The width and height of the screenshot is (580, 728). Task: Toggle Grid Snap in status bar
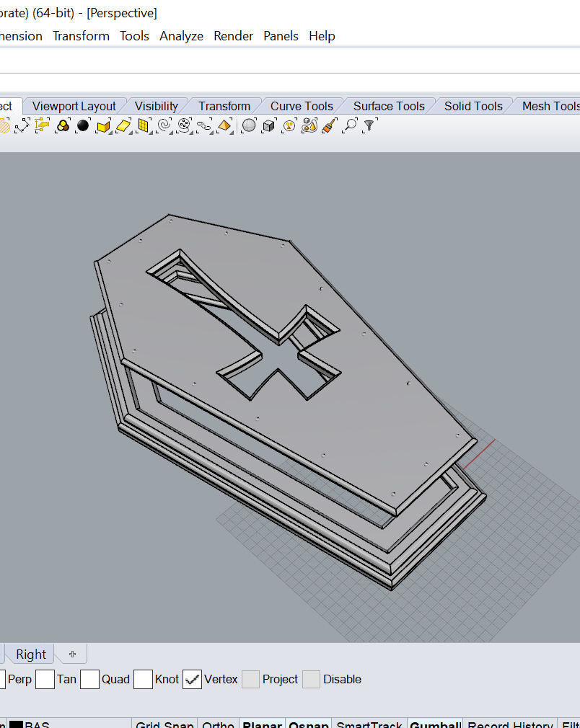tap(164, 724)
